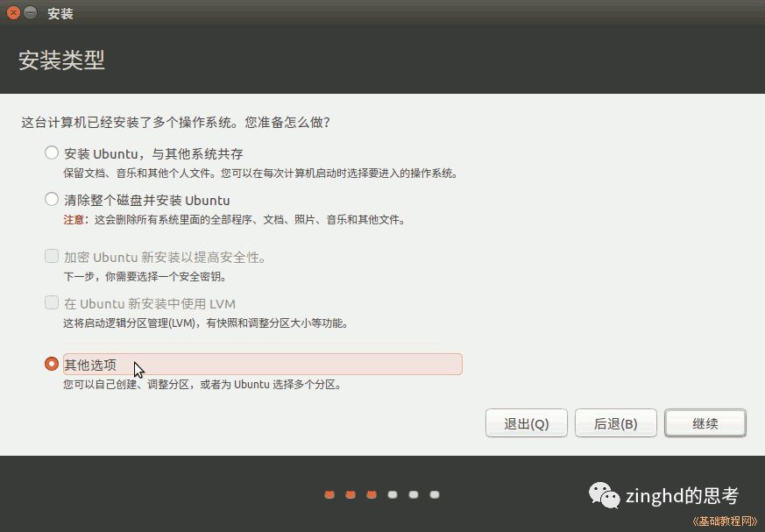The height and width of the screenshot is (532, 765).
Task: Minimize the installer window
Action: [x=31, y=12]
